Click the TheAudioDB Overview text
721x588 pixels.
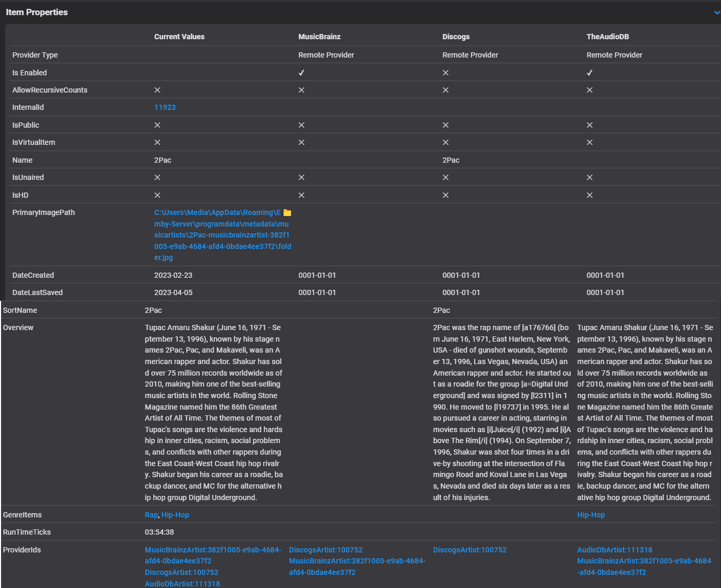(x=645, y=412)
